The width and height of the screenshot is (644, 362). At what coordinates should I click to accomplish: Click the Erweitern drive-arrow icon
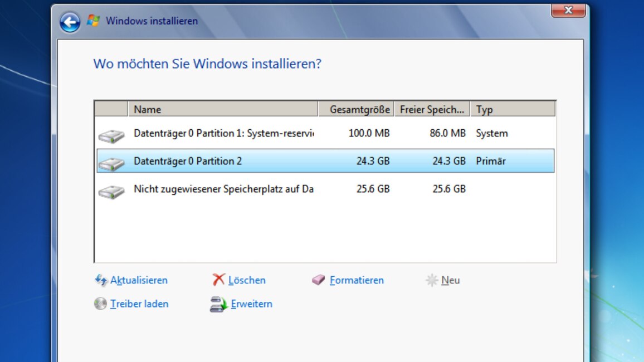(x=218, y=304)
